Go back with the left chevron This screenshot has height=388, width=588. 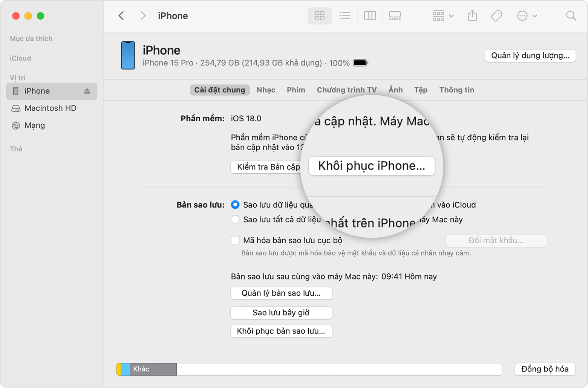click(121, 16)
